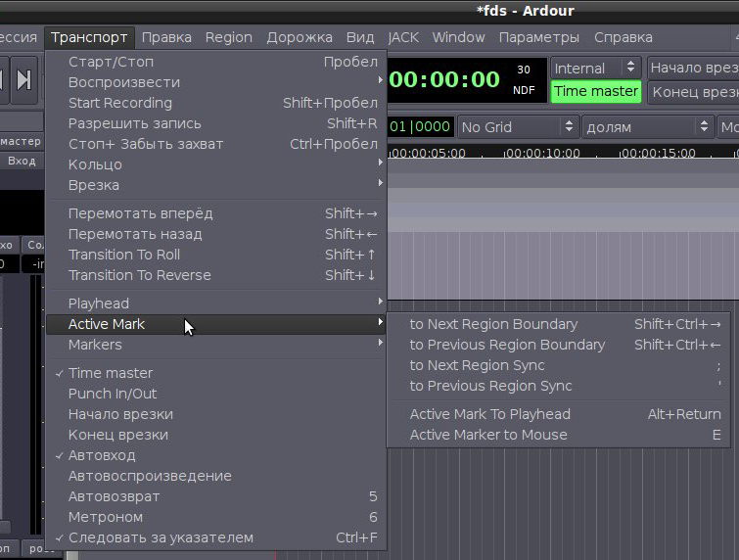Choose Разрешить запись menu entry
739x560 pixels.
(216, 123)
